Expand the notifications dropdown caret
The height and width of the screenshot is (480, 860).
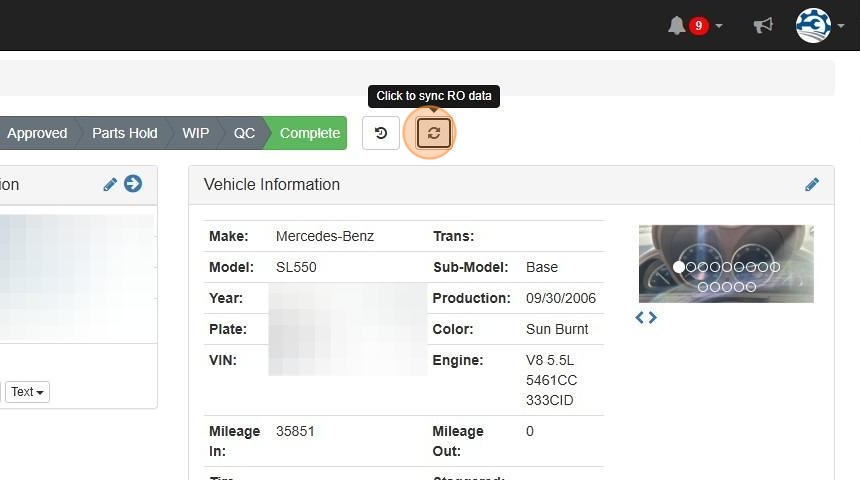click(x=719, y=26)
